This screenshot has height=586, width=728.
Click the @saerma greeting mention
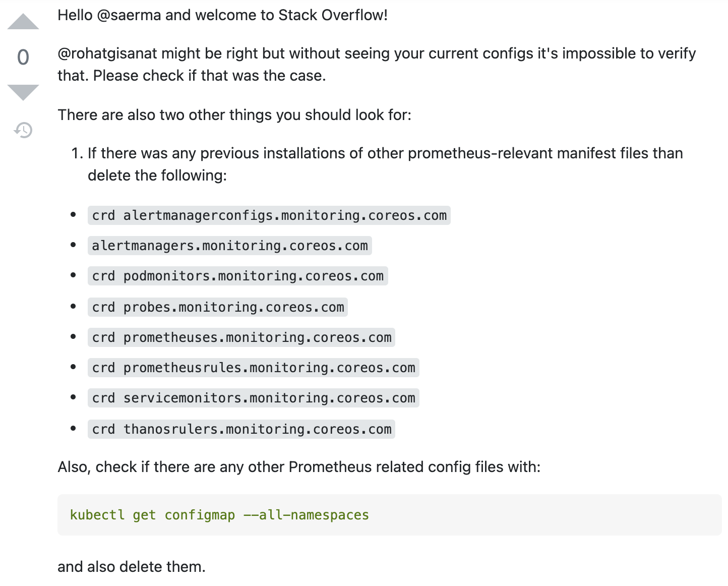[x=129, y=15]
